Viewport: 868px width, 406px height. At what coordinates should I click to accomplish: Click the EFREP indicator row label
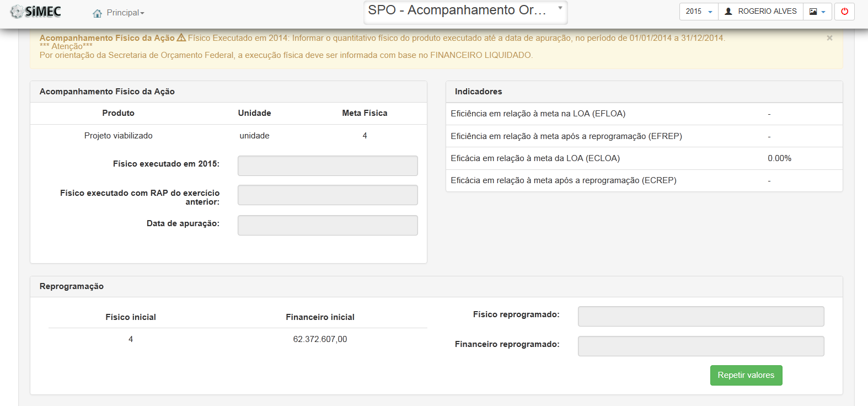click(566, 136)
